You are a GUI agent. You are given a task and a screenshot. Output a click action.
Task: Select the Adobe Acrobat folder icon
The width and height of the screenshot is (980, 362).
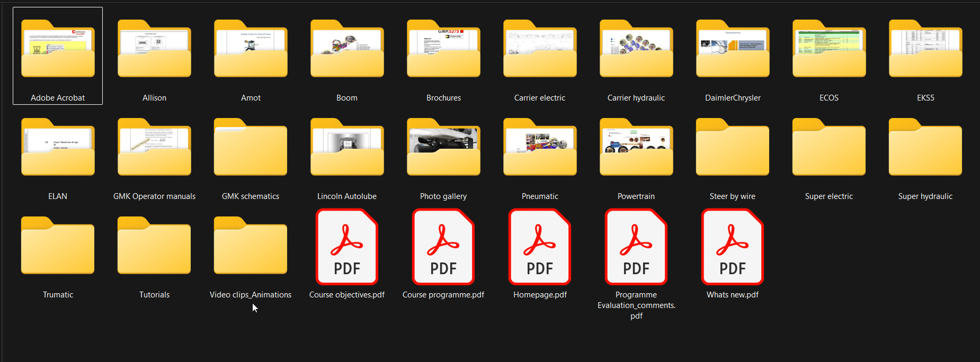[x=58, y=49]
